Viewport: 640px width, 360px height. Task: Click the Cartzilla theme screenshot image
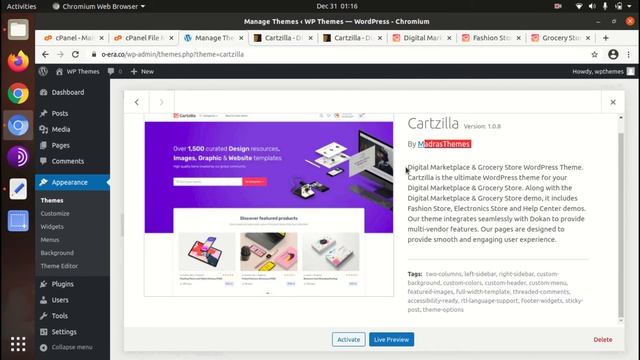[x=269, y=205]
